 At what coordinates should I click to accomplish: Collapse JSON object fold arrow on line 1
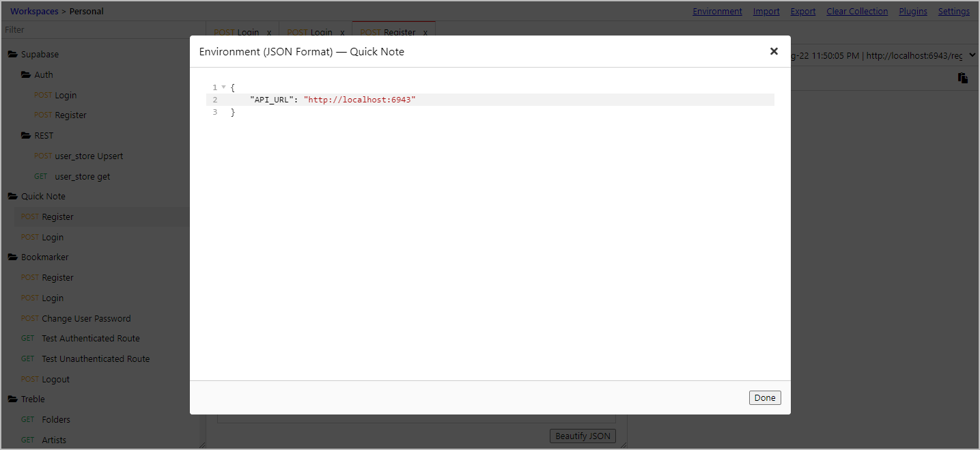[x=223, y=87]
